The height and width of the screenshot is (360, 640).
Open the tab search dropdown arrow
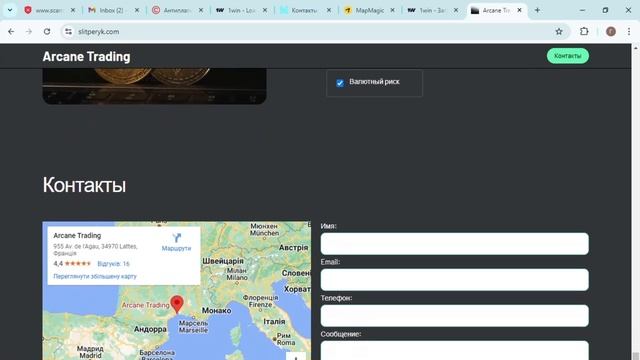coord(10,10)
